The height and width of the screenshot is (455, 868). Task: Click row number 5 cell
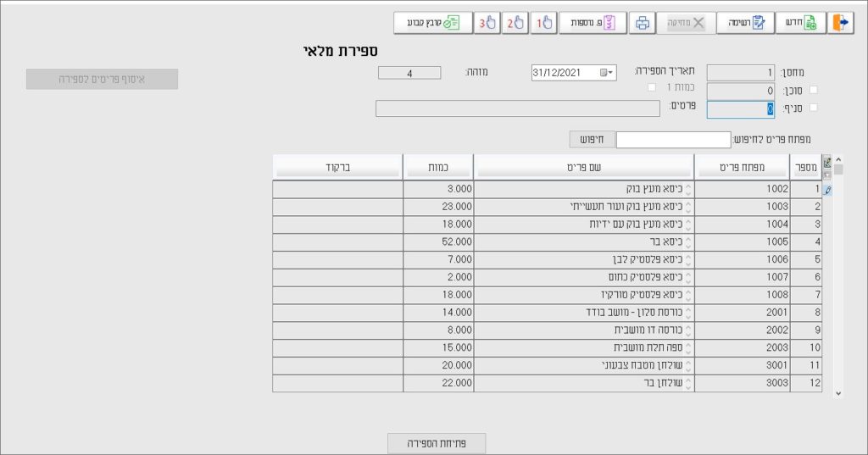coord(806,259)
